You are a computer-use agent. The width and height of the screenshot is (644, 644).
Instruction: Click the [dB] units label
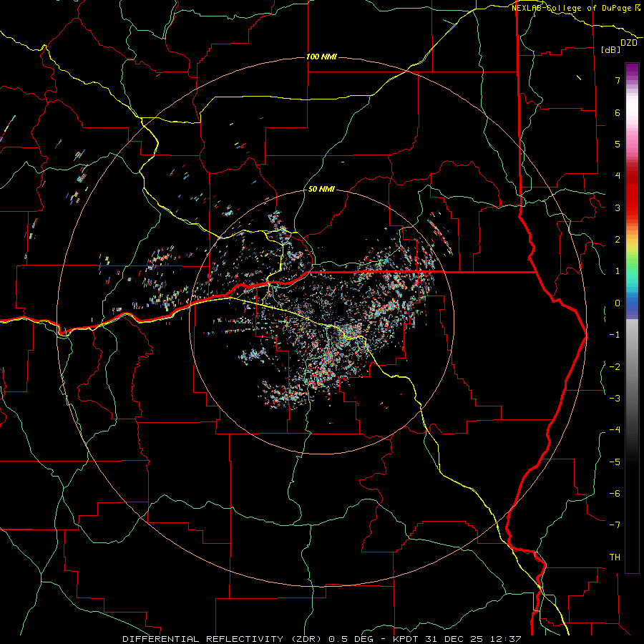click(610, 49)
